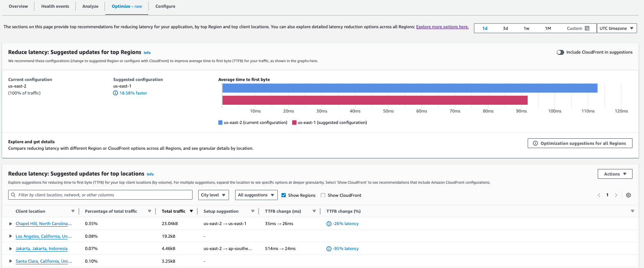The height and width of the screenshot is (268, 644).
Task: Open the All suggestions dropdown
Action: pos(256,195)
